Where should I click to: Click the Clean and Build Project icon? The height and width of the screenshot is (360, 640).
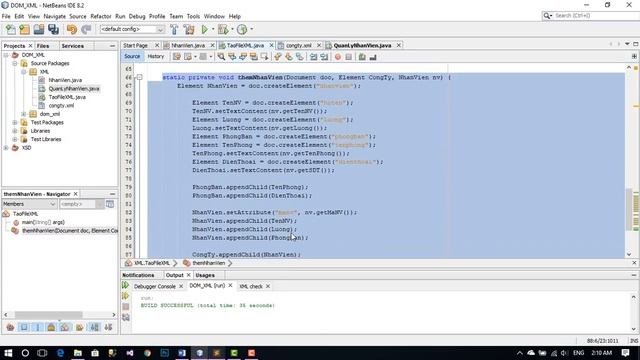[x=189, y=29]
